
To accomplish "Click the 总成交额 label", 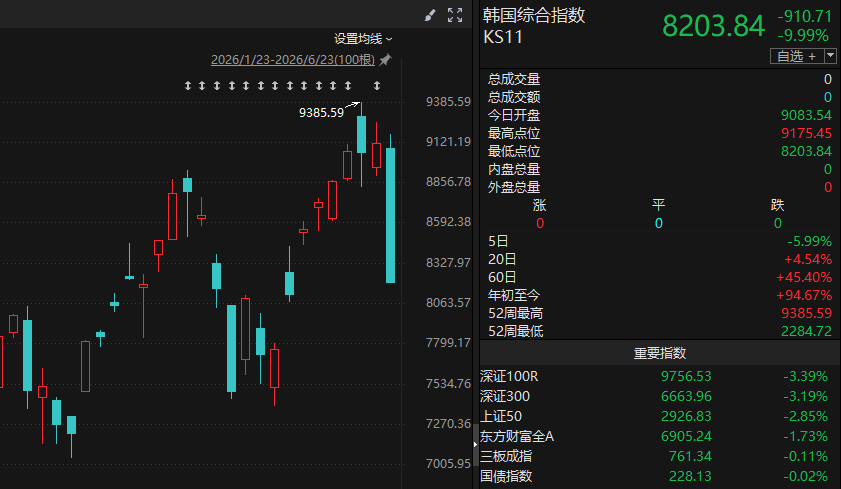I will (514, 97).
